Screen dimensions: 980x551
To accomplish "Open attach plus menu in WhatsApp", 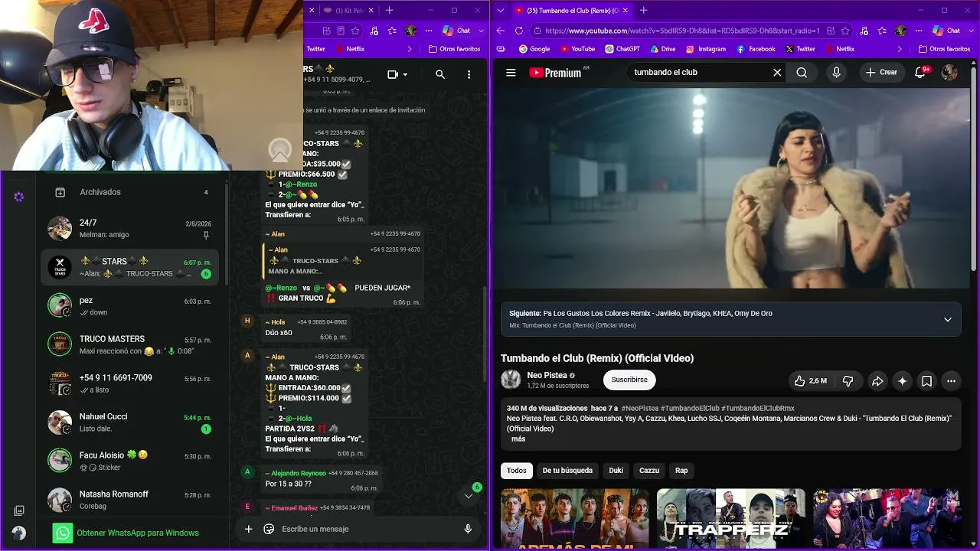I will click(248, 529).
